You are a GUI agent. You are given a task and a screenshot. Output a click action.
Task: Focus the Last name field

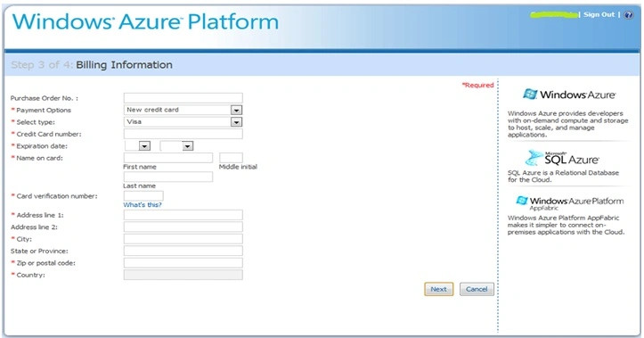coord(168,177)
